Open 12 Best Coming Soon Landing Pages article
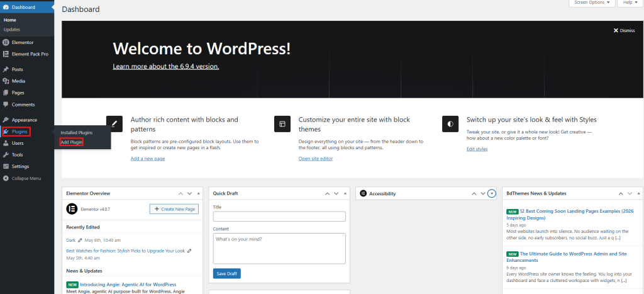The height and width of the screenshot is (294, 644). pos(569,215)
